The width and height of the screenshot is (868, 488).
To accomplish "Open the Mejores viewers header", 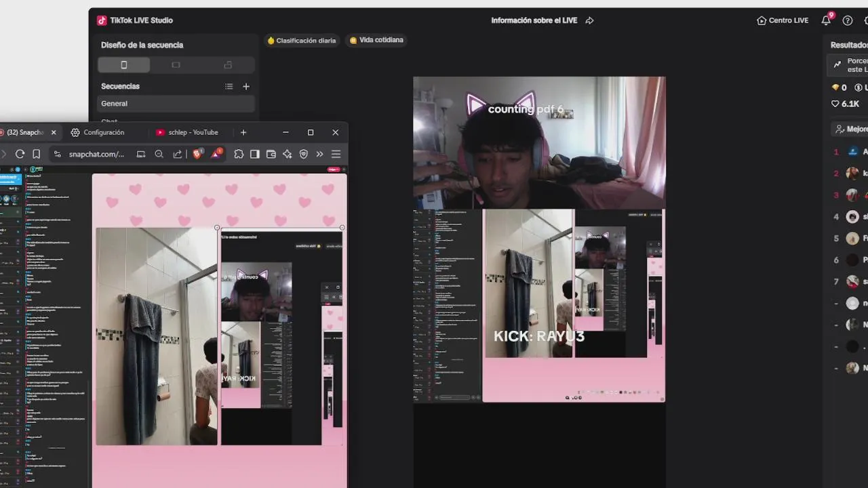I will [850, 129].
